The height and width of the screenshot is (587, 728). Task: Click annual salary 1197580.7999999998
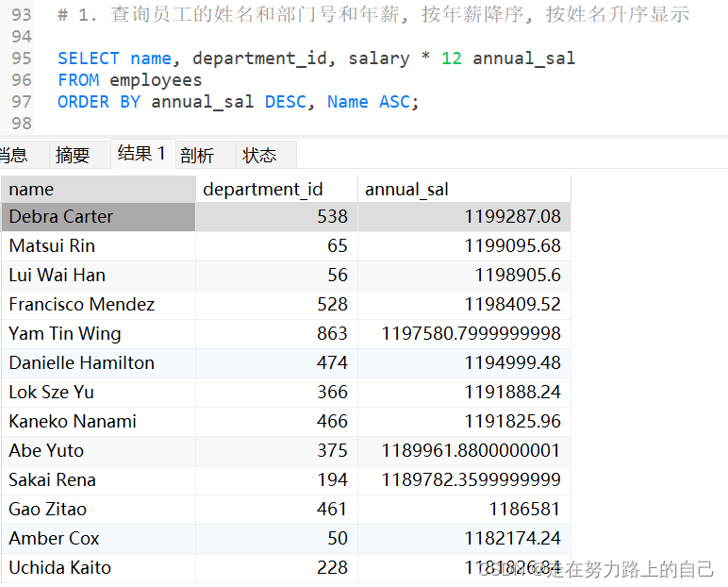pos(464,334)
